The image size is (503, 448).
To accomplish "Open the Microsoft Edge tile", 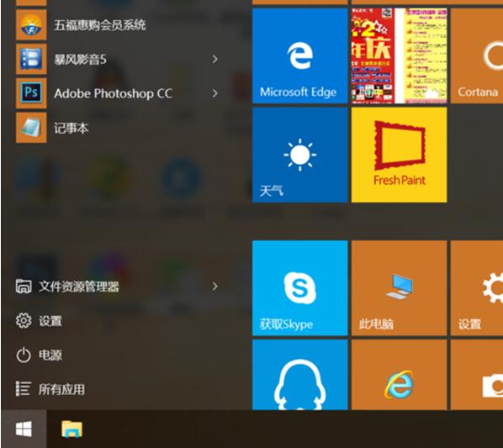I will [x=300, y=55].
